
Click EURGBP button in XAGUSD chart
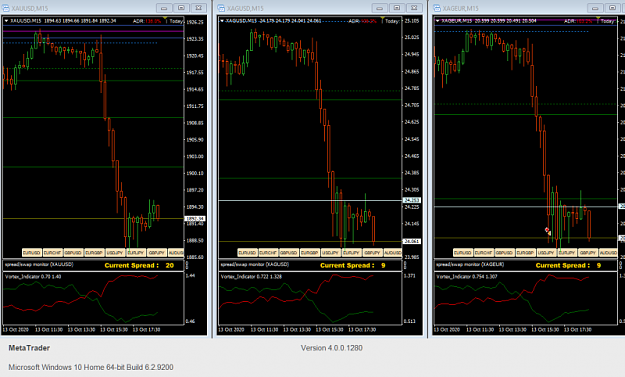pyautogui.click(x=310, y=253)
